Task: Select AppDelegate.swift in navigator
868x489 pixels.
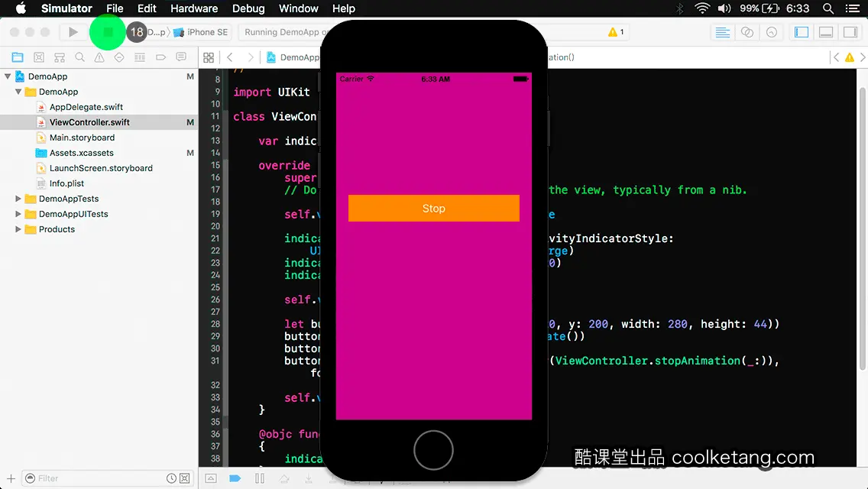Action: coord(86,107)
